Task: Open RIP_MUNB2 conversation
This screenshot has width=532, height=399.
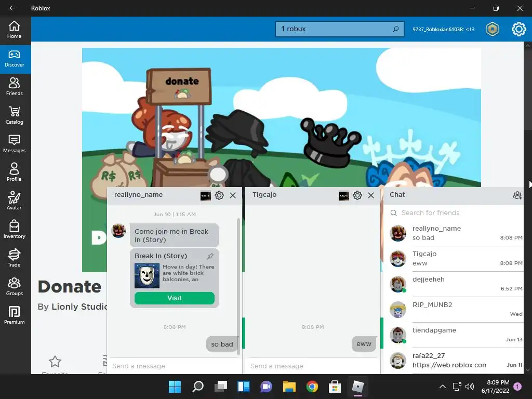Action: click(x=456, y=310)
